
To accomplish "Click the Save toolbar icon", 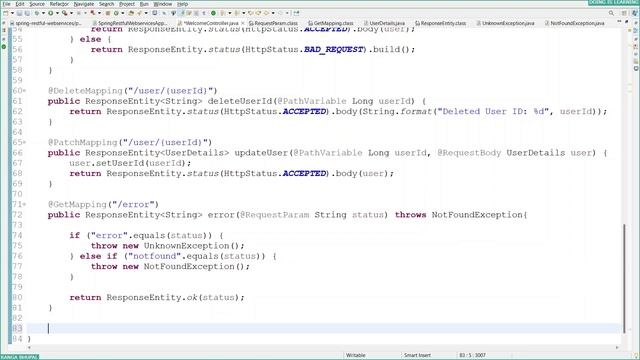I will [x=19, y=13].
